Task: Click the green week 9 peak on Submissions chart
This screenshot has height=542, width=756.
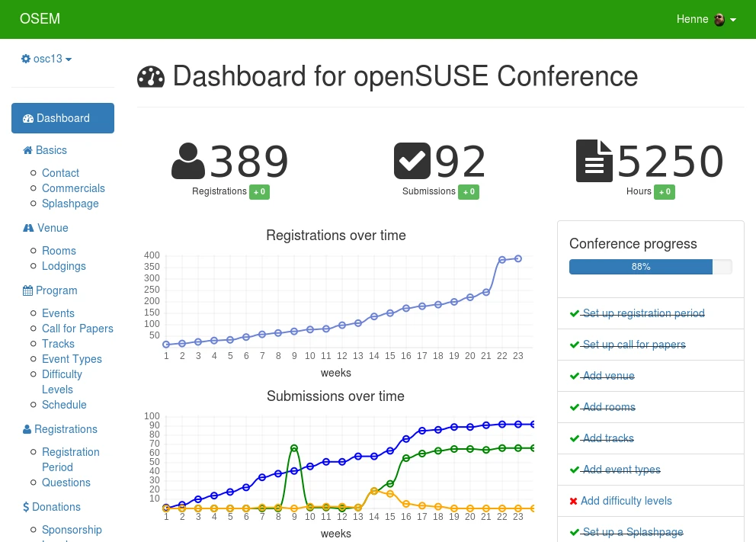Action: [x=294, y=448]
